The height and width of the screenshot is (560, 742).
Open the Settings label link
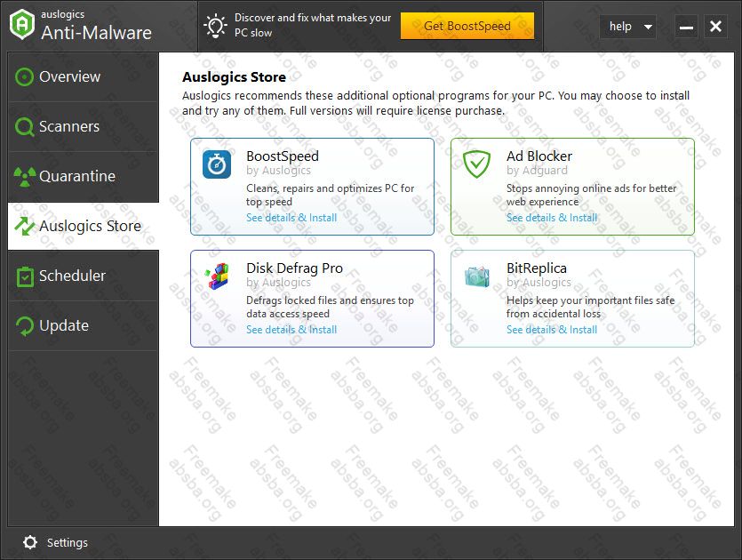click(x=68, y=543)
